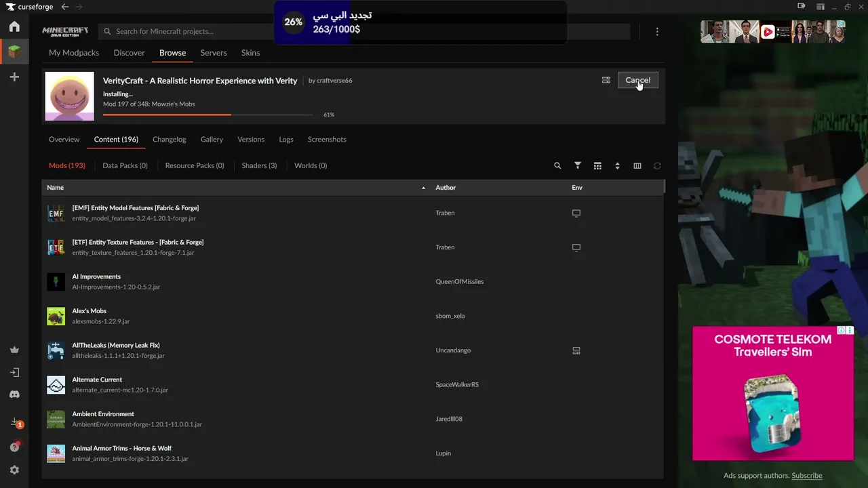Image resolution: width=868 pixels, height=488 pixels.
Task: Open the Discord icon in sidebar
Action: click(x=14, y=394)
